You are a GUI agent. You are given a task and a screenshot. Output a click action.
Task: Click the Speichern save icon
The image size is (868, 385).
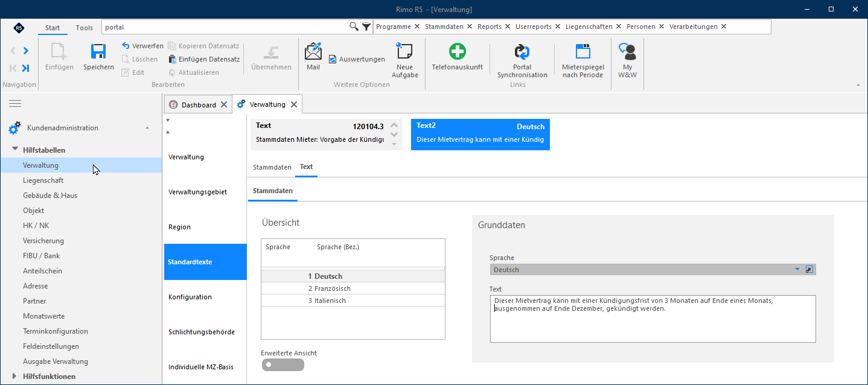pos(98,51)
